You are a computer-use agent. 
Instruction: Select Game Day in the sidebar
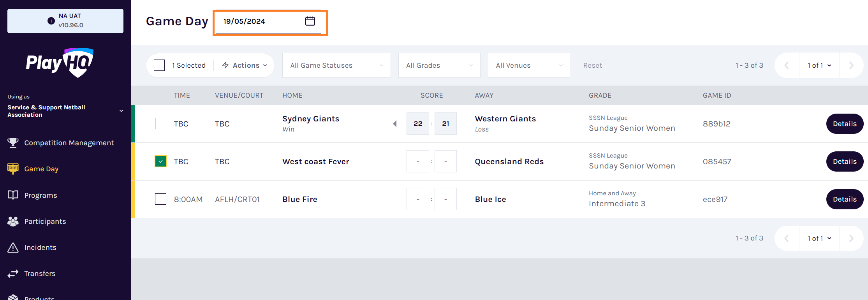click(41, 169)
